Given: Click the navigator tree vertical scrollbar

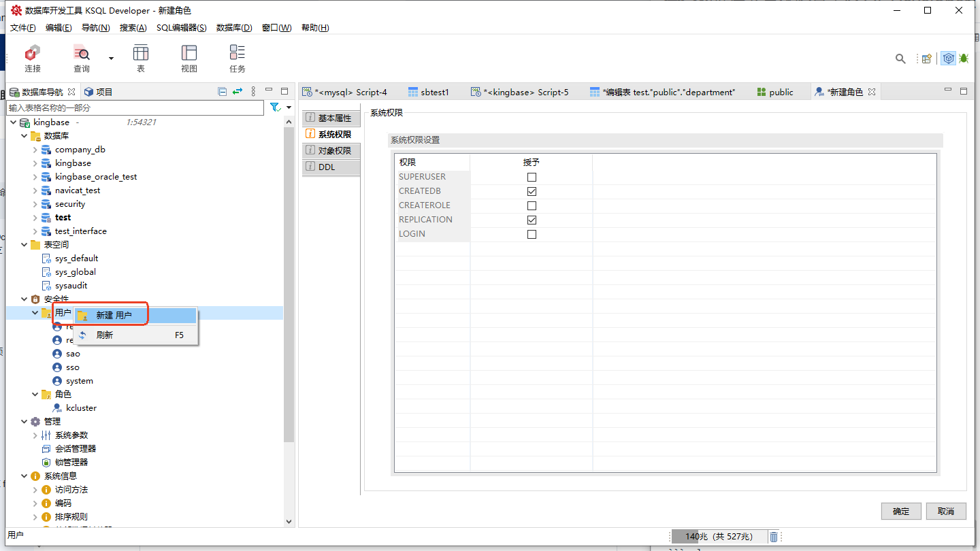Looking at the screenshot, I should coord(289,286).
